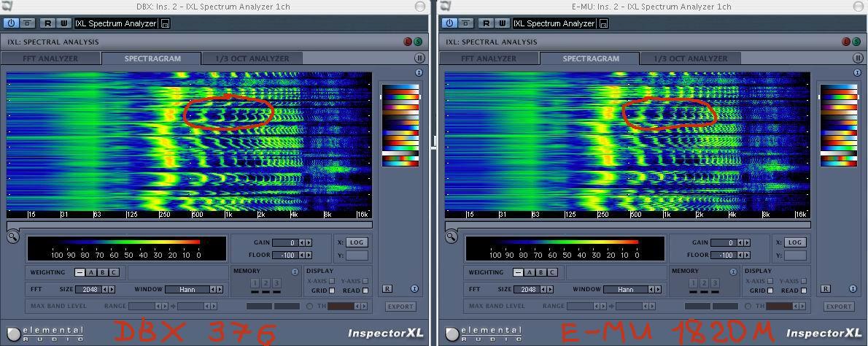The image size is (868, 346).
Task: Enable the GRID checkbox in DBX display section
Action: [x=333, y=291]
